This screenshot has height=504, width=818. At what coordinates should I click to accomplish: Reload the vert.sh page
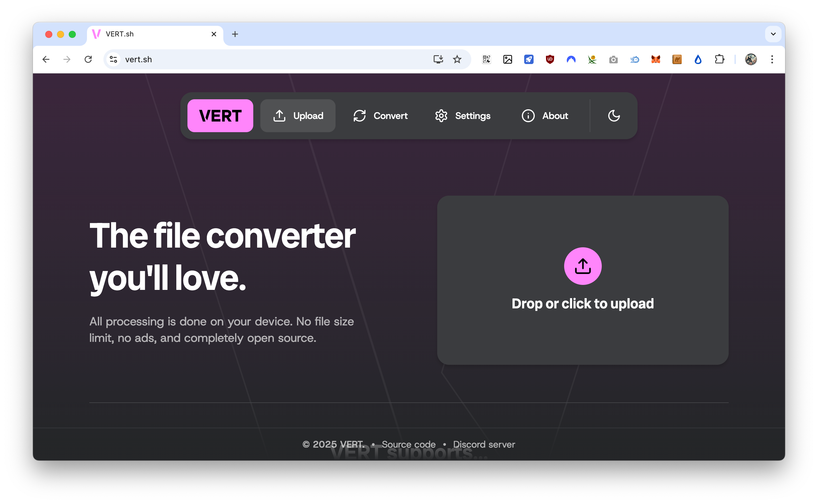(x=88, y=59)
